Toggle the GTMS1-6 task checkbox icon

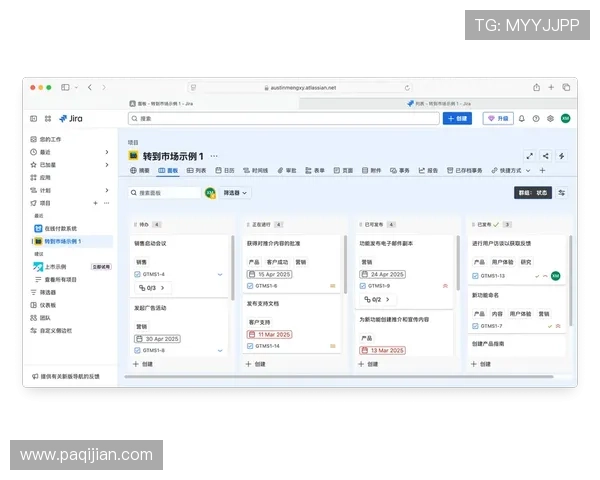(x=250, y=286)
